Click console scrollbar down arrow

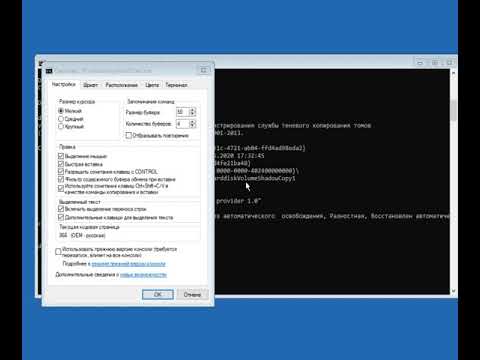(x=453, y=291)
